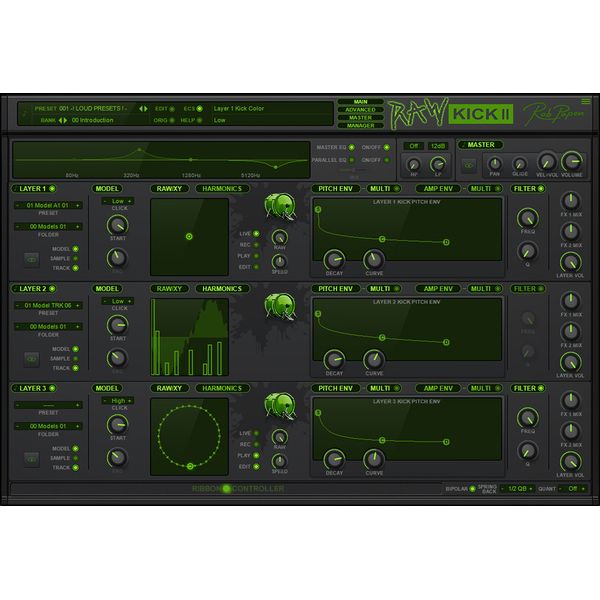The image size is (600, 600).
Task: Toggle the HELP LED in header
Action: pyautogui.click(x=199, y=120)
